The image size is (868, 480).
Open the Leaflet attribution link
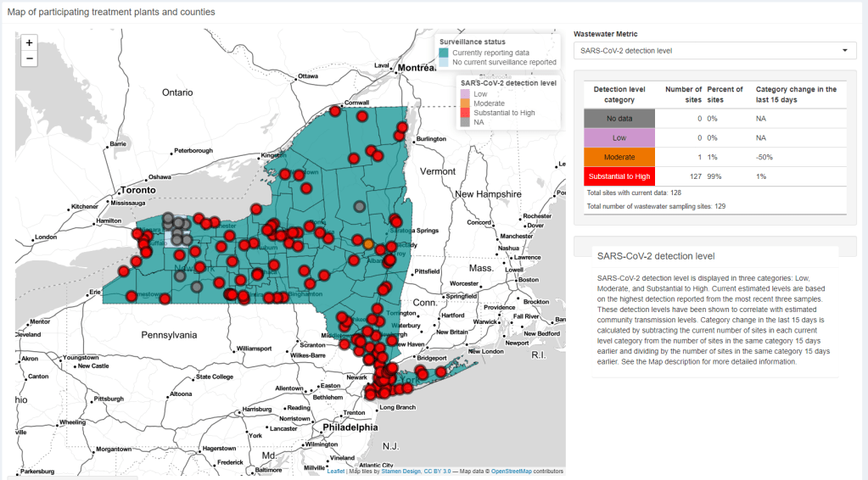click(x=336, y=471)
